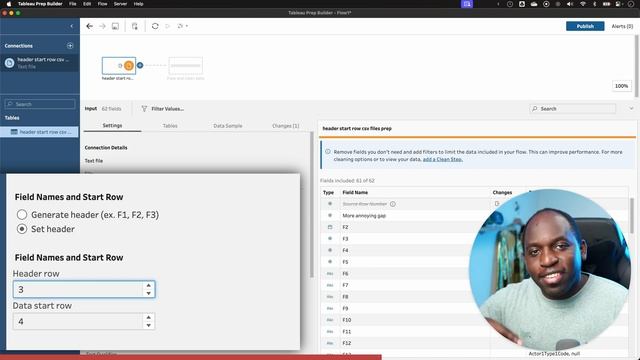Screen dimensions: 640x360
Task: Change data type icon of F4
Action: [x=330, y=250]
